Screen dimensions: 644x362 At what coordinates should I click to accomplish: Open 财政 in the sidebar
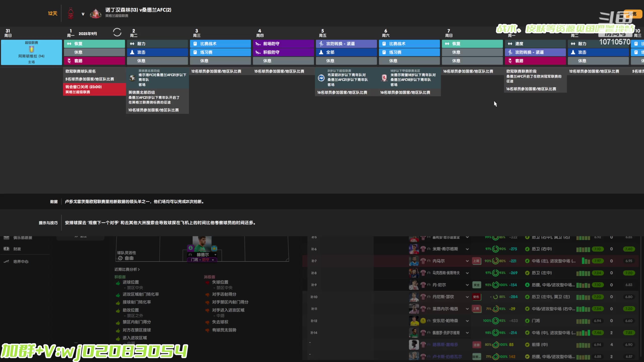[x=17, y=249]
